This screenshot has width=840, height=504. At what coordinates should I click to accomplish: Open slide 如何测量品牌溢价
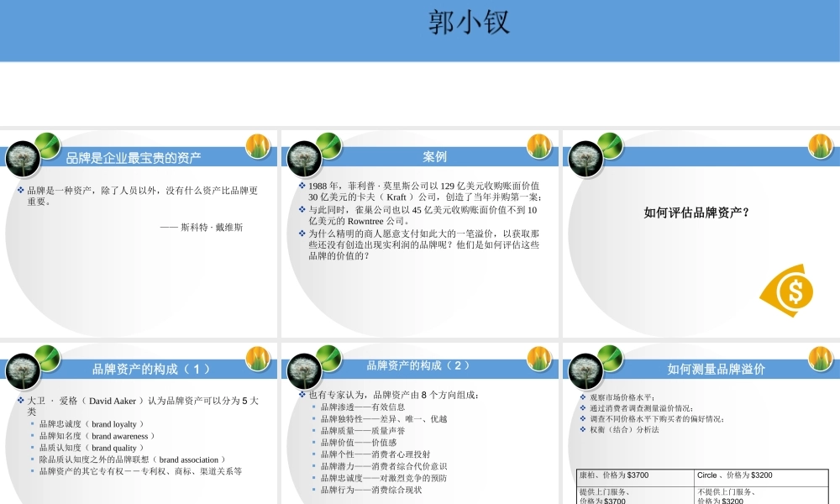[x=701, y=423]
